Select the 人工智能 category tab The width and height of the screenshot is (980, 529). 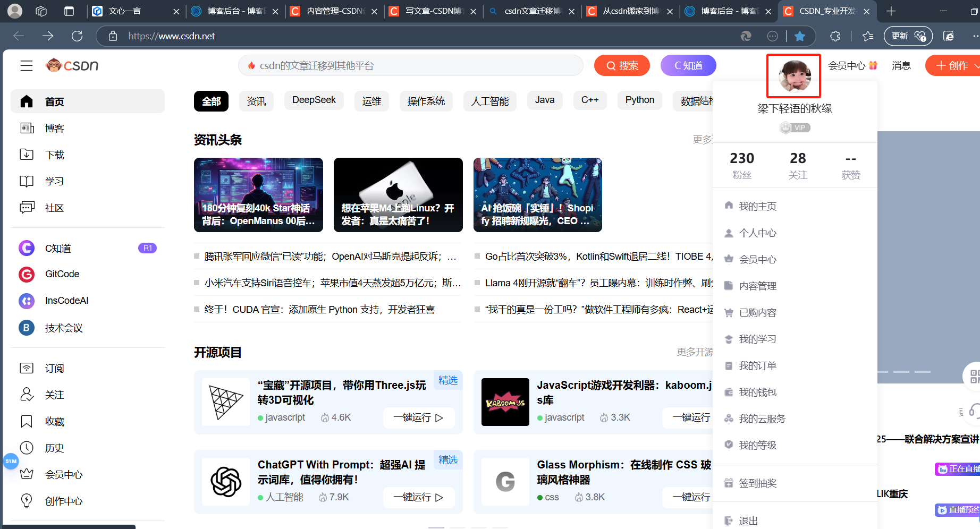(489, 101)
